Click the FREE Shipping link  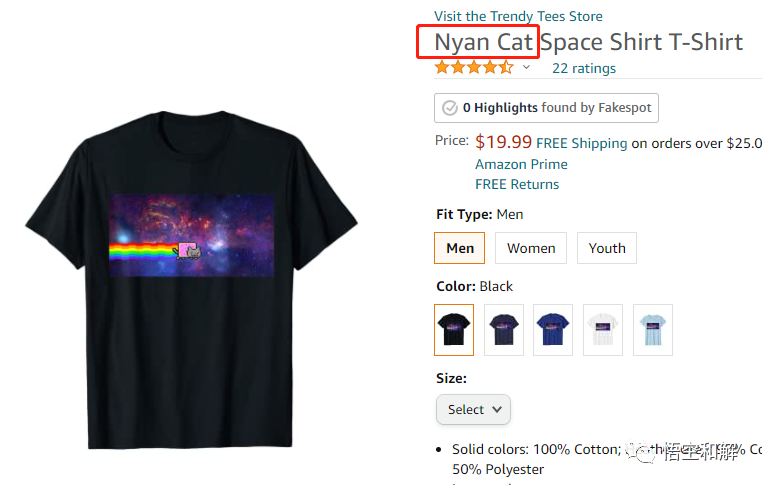[582, 143]
